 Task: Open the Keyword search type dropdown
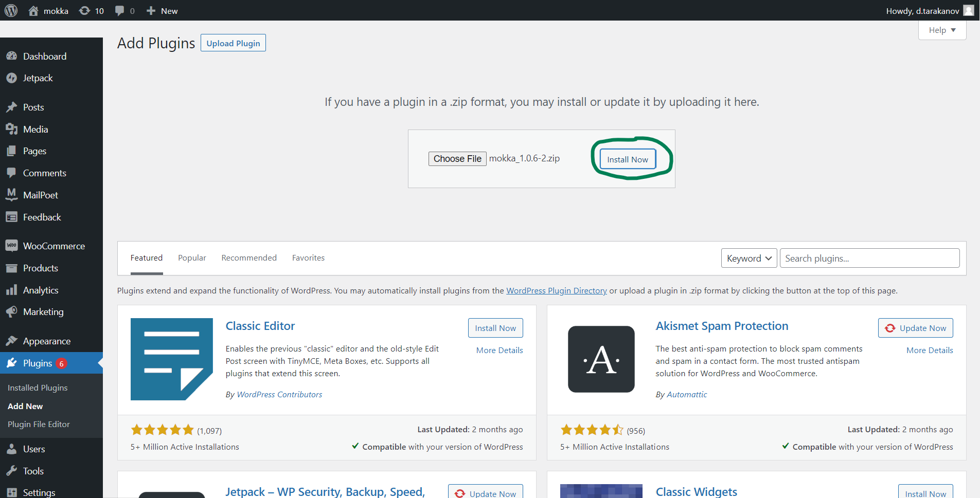tap(749, 259)
